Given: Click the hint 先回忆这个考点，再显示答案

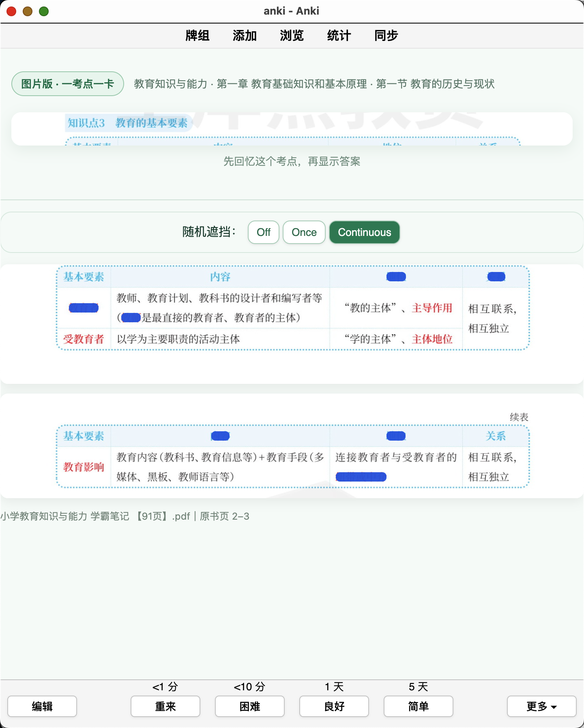Looking at the screenshot, I should tap(292, 161).
